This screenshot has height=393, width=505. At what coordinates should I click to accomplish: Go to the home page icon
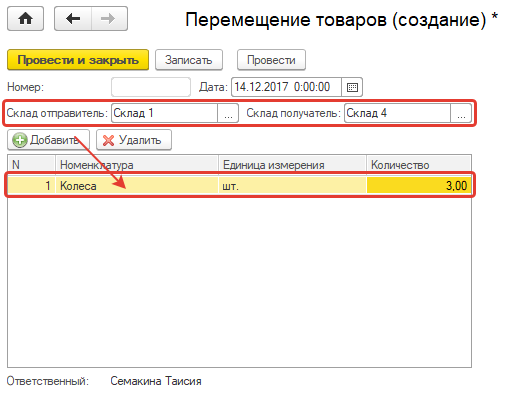click(25, 19)
